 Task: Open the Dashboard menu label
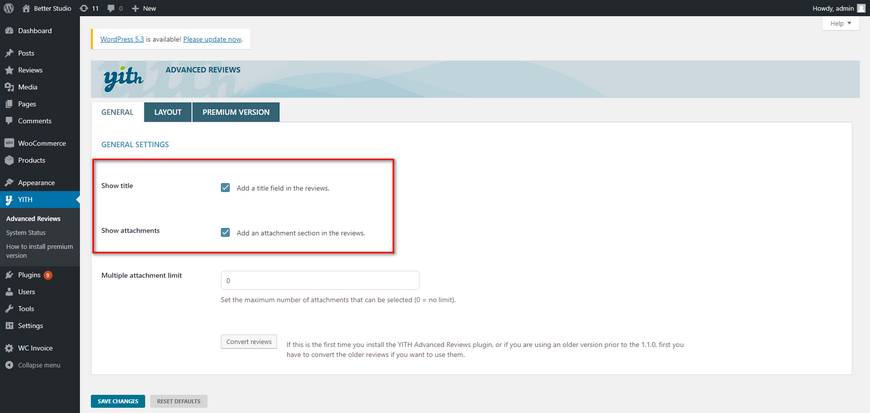pyautogui.click(x=35, y=31)
